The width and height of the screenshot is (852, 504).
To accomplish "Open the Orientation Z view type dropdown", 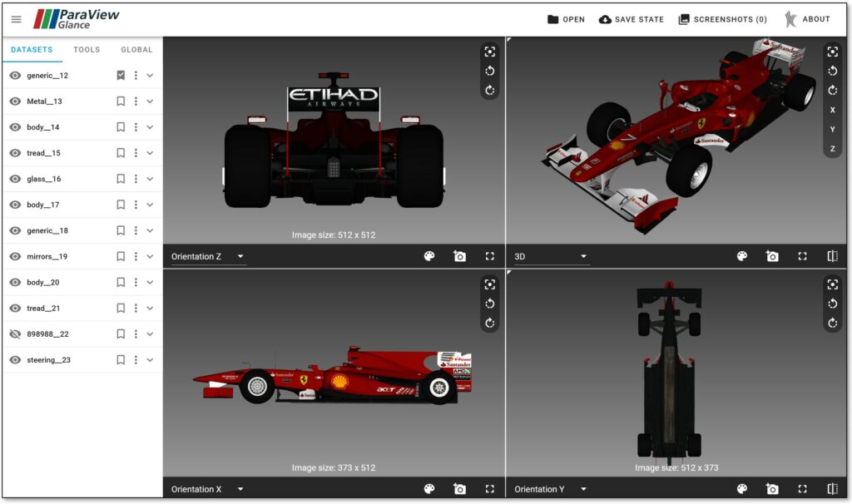I will 209,256.
